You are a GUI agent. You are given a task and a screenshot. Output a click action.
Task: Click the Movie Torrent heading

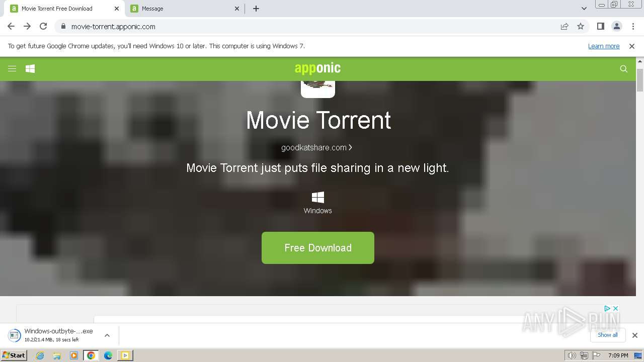[x=318, y=120]
